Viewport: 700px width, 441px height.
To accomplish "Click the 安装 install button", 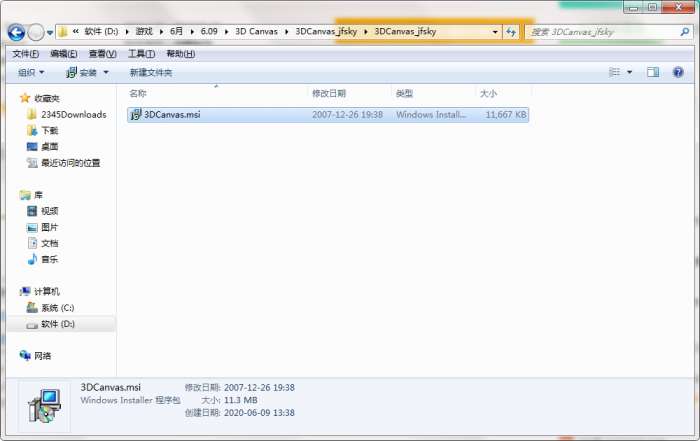I will tap(81, 72).
